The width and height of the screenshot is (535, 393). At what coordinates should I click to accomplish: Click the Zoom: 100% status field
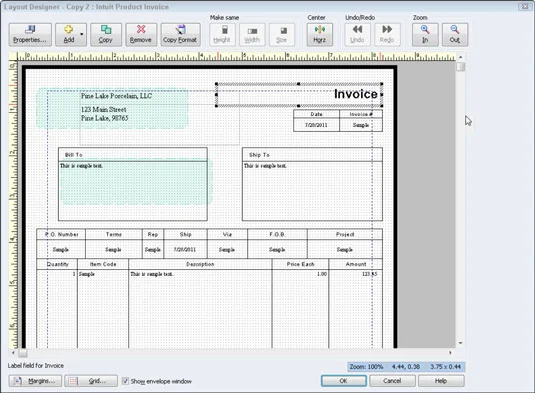point(367,367)
